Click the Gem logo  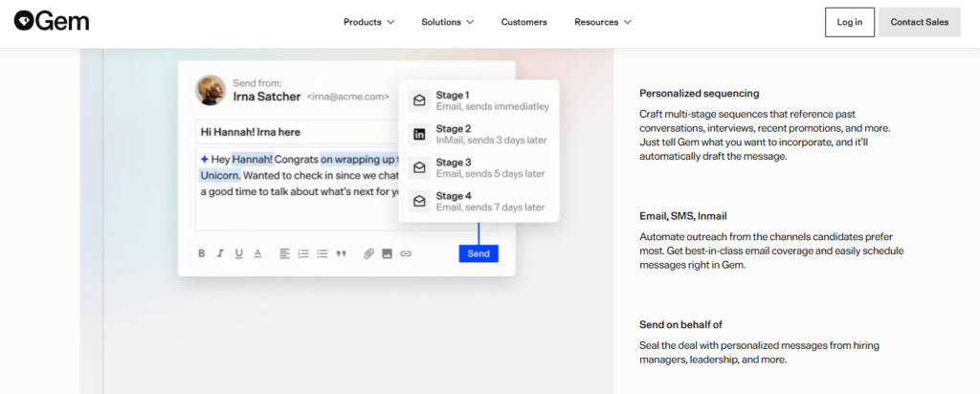click(x=52, y=21)
